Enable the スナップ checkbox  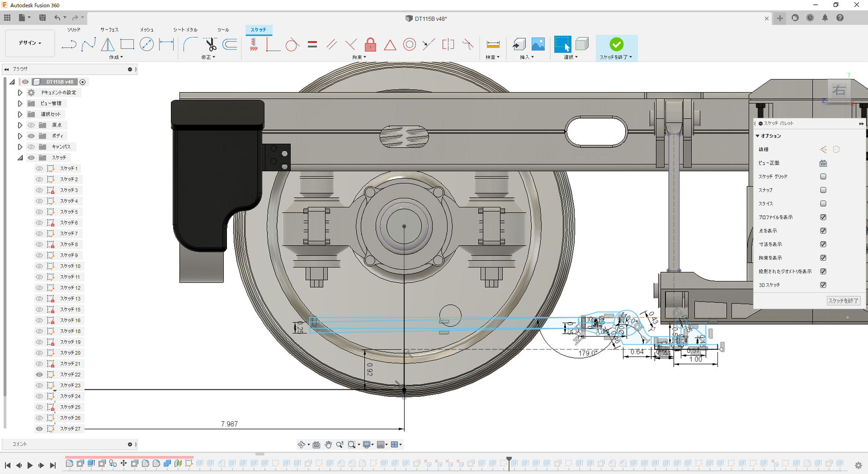click(x=823, y=190)
